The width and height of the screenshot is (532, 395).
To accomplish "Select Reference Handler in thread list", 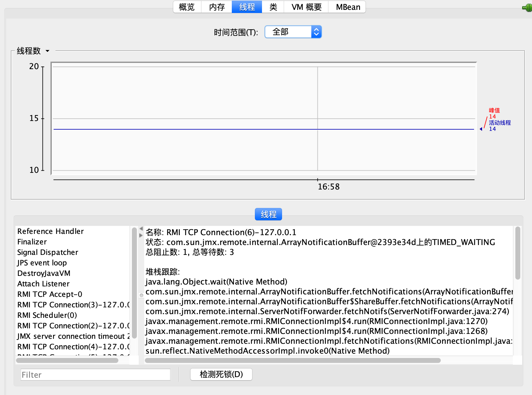I will coord(51,231).
